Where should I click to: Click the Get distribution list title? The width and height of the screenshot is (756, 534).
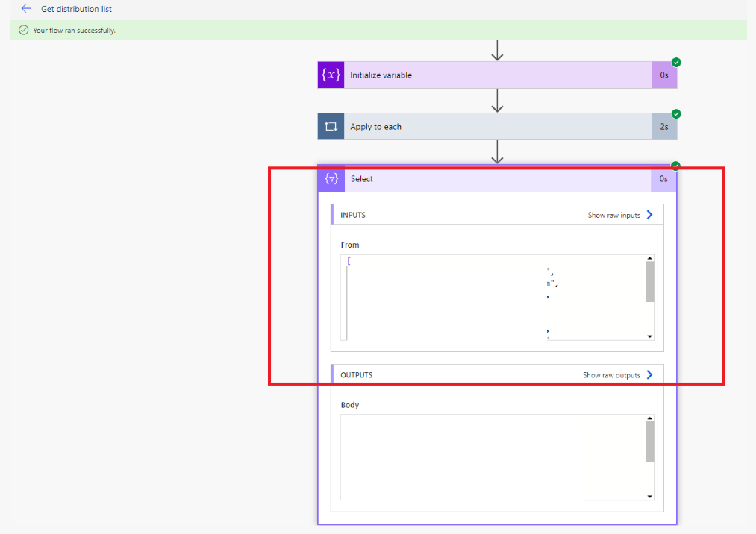(76, 9)
